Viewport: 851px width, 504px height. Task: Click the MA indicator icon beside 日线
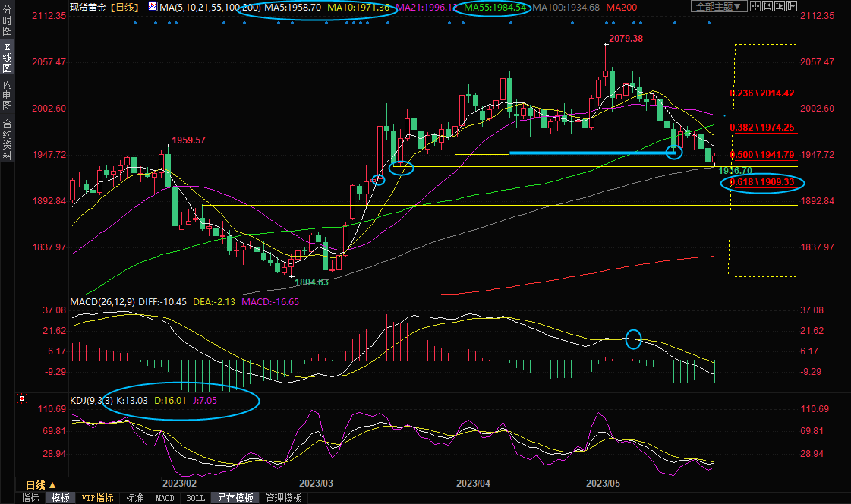pos(153,7)
